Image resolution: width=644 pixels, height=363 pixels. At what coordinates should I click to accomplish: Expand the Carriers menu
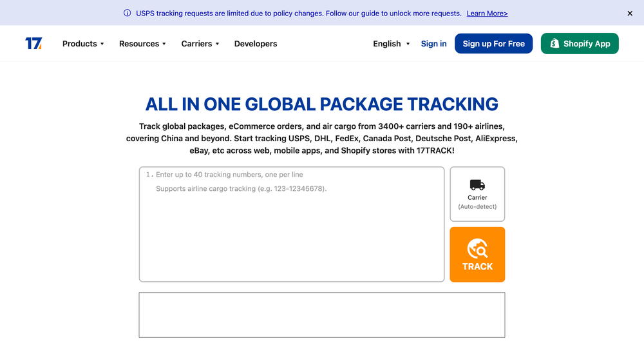(x=200, y=44)
